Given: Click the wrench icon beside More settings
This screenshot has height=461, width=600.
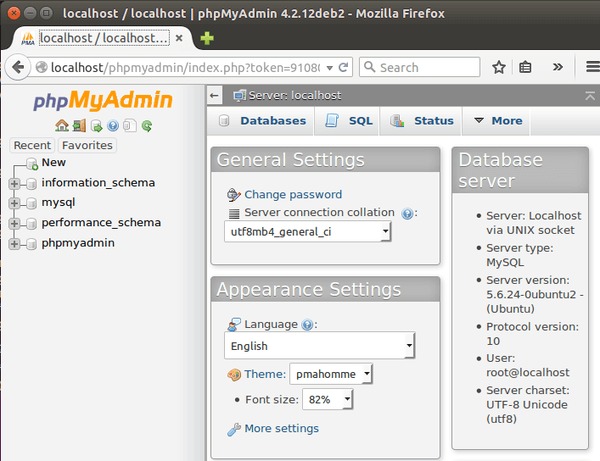Looking at the screenshot, I should pyautogui.click(x=233, y=430).
